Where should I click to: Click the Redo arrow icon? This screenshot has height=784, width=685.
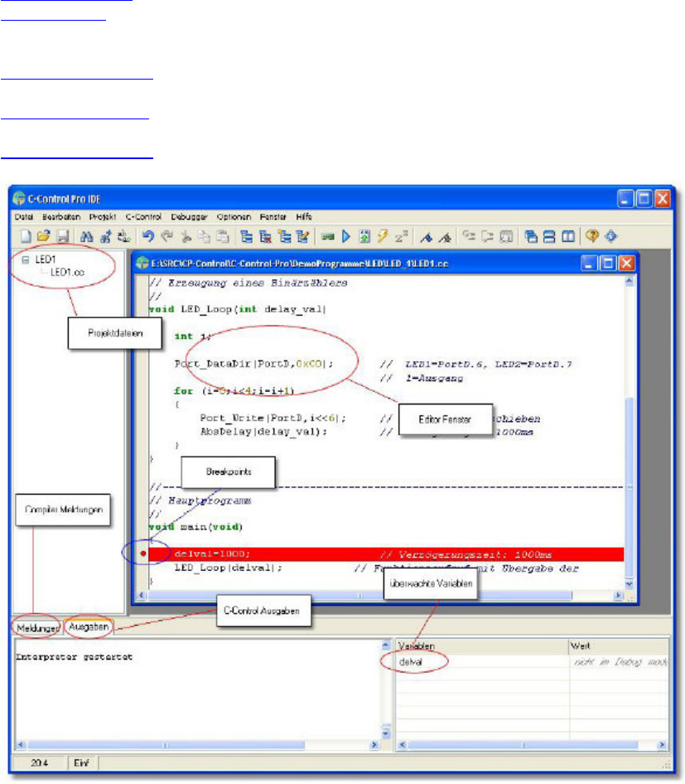coord(166,236)
